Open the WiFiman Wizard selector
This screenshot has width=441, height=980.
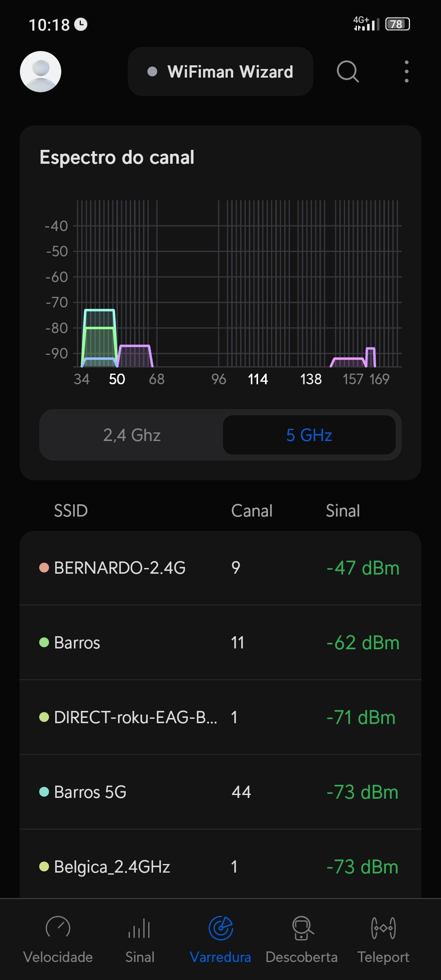(x=220, y=71)
